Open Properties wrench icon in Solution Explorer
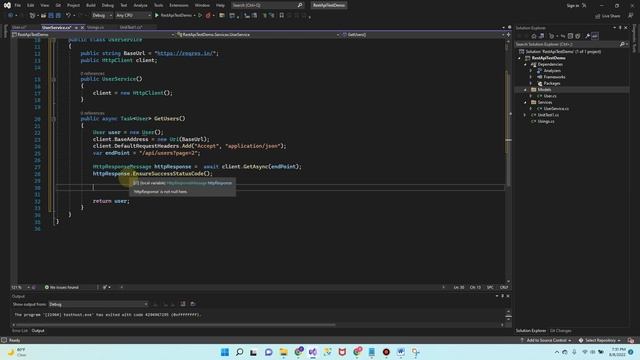640x360 pixels. coord(587,36)
